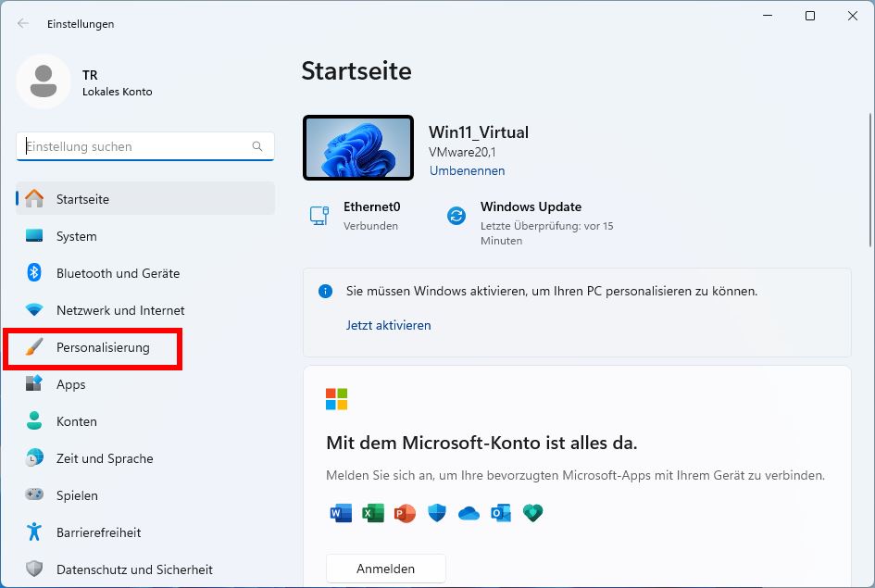This screenshot has width=875, height=588.
Task: Open OneDrive via the cloud icon
Action: (469, 512)
